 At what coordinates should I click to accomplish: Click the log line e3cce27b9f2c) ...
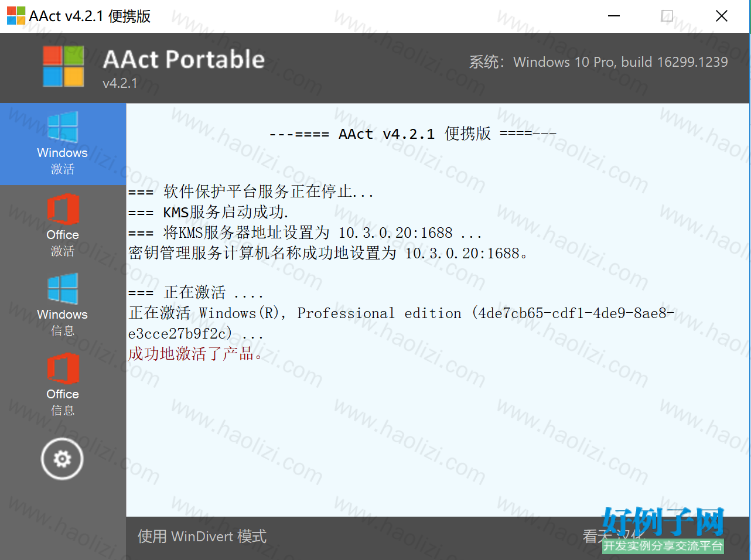pos(196,334)
